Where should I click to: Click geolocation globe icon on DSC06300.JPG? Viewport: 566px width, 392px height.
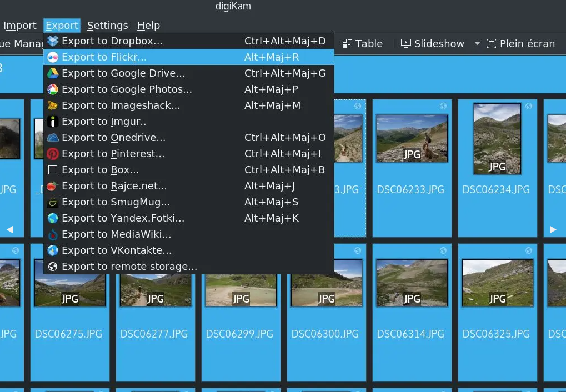click(x=357, y=250)
